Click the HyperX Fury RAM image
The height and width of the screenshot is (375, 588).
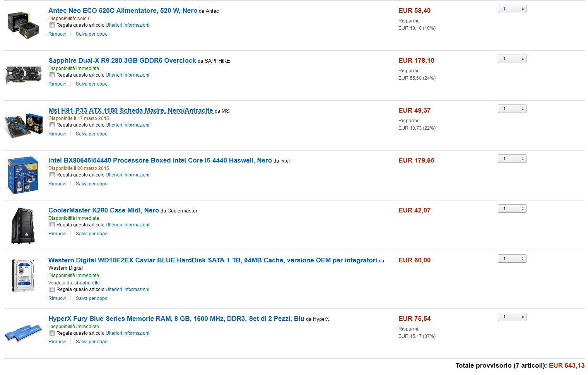pyautogui.click(x=23, y=333)
